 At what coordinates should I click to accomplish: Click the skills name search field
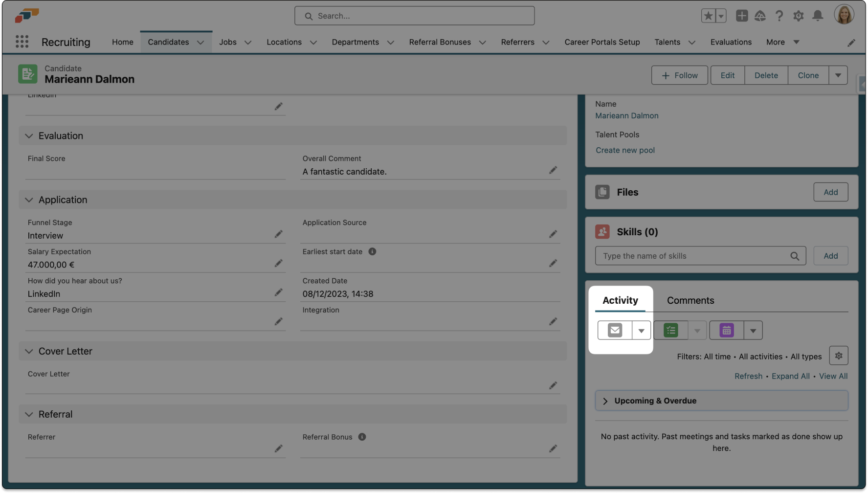(x=694, y=256)
